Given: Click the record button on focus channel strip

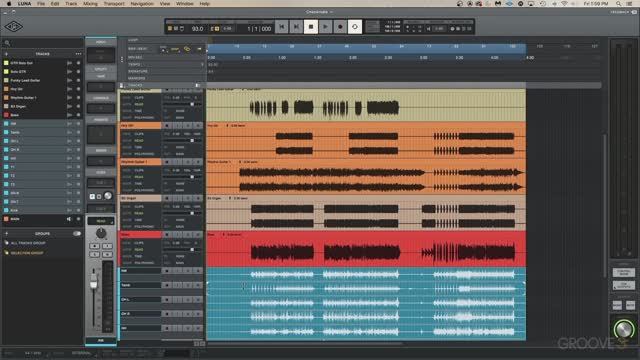Looking at the screenshot, I should (95, 246).
